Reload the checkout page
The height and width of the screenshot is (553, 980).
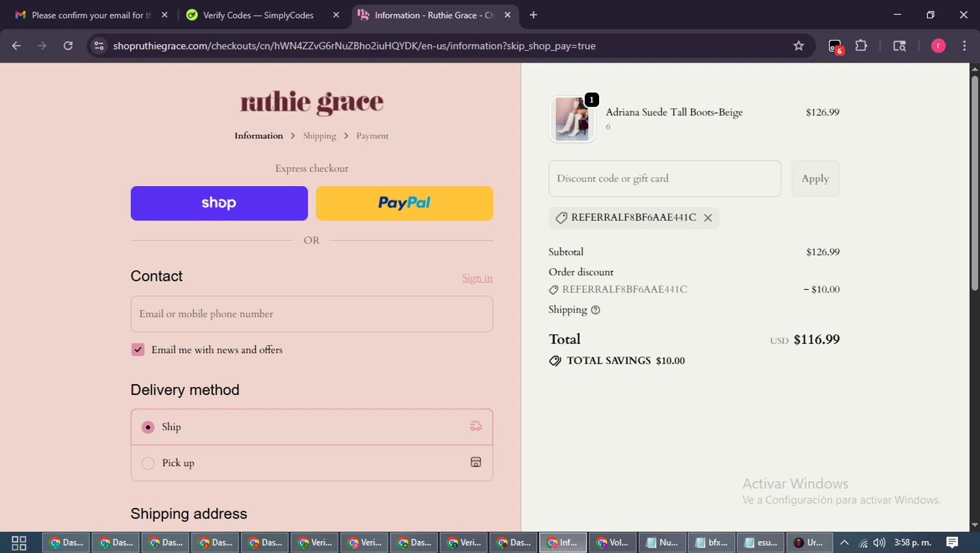(68, 46)
